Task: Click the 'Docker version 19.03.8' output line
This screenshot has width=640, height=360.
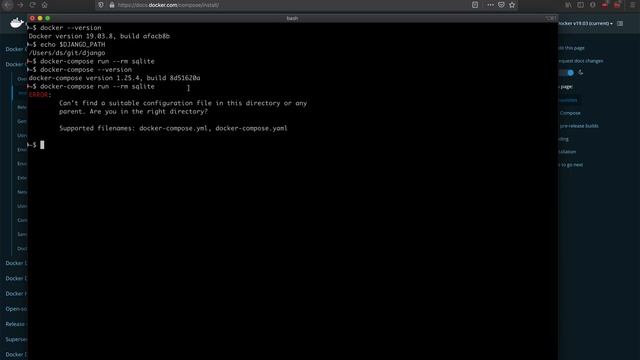Action: (99, 36)
